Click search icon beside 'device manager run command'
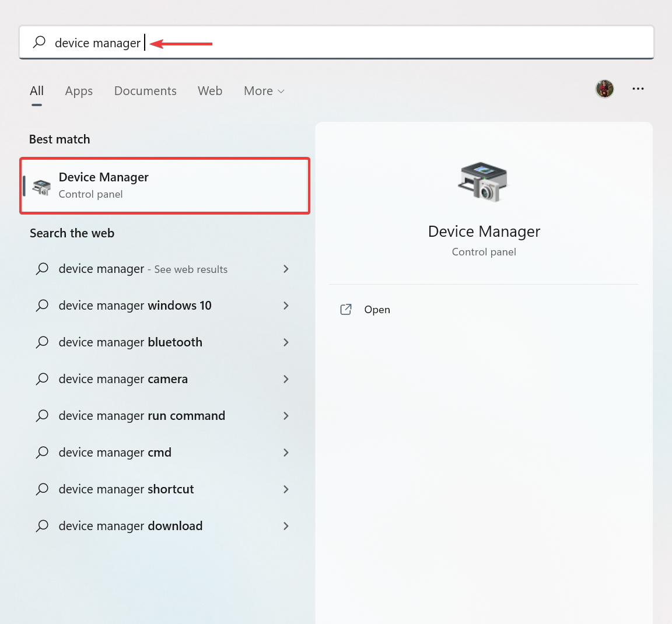This screenshot has width=672, height=624. tap(42, 416)
